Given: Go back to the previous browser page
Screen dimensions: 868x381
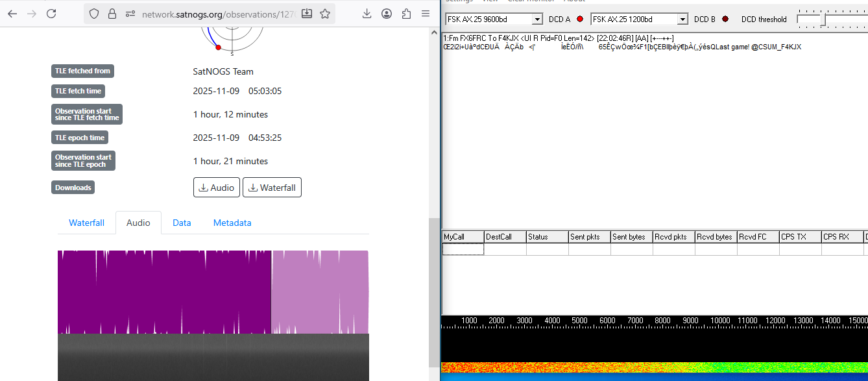Looking at the screenshot, I should (x=12, y=14).
